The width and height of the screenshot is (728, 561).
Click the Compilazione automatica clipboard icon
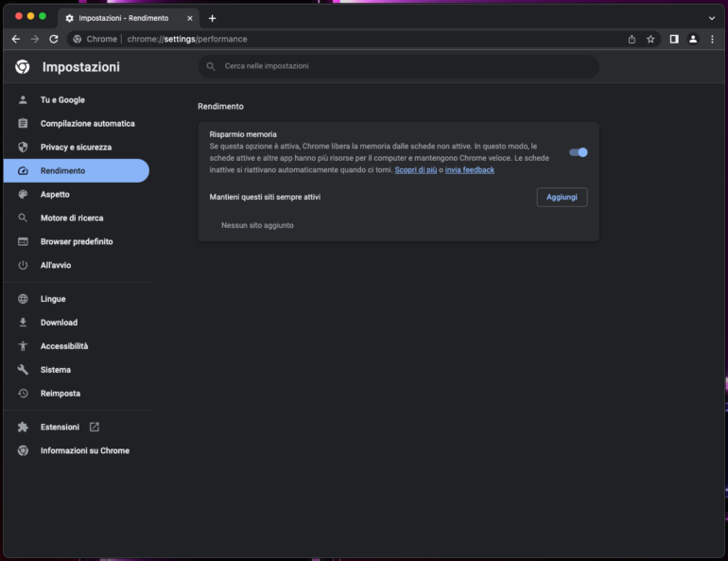(x=23, y=124)
